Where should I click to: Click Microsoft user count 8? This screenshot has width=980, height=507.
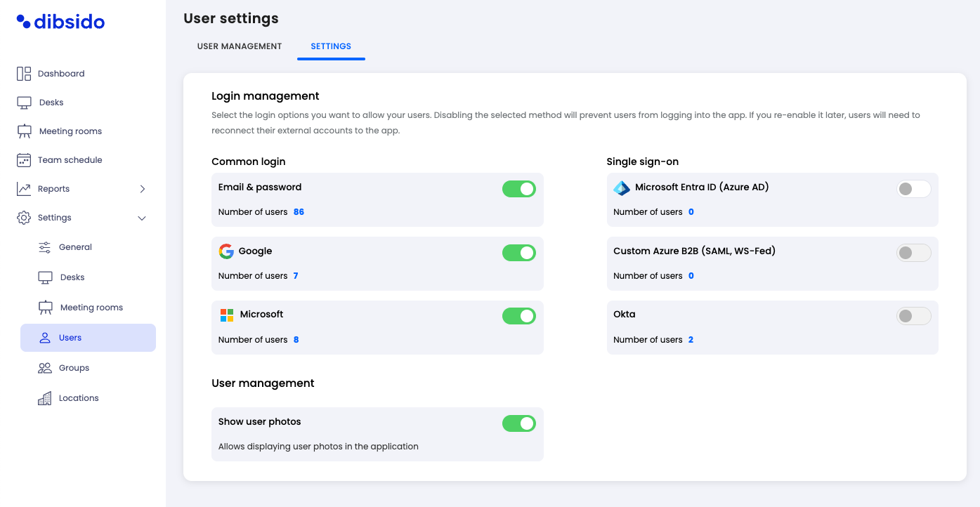296,340
